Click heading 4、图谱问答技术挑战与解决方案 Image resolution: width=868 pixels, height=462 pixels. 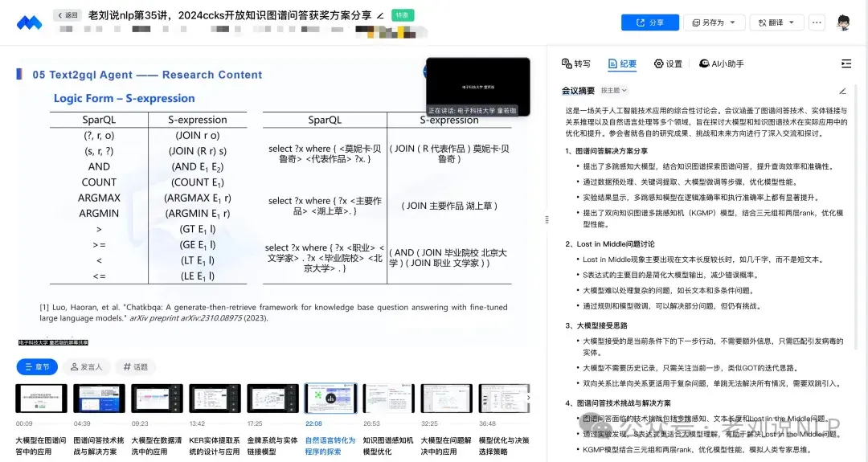tap(618, 403)
